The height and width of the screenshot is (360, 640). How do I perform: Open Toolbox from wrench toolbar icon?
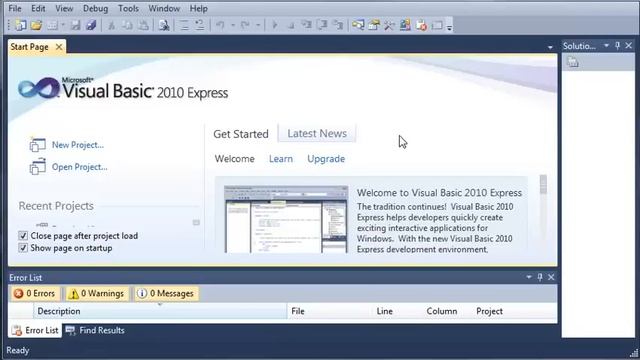click(389, 25)
